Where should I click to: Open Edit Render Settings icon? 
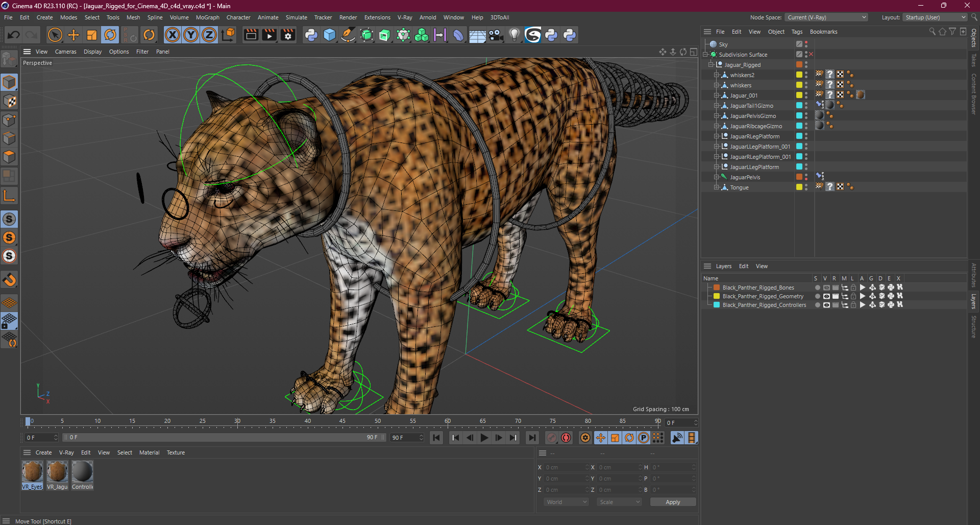point(288,35)
